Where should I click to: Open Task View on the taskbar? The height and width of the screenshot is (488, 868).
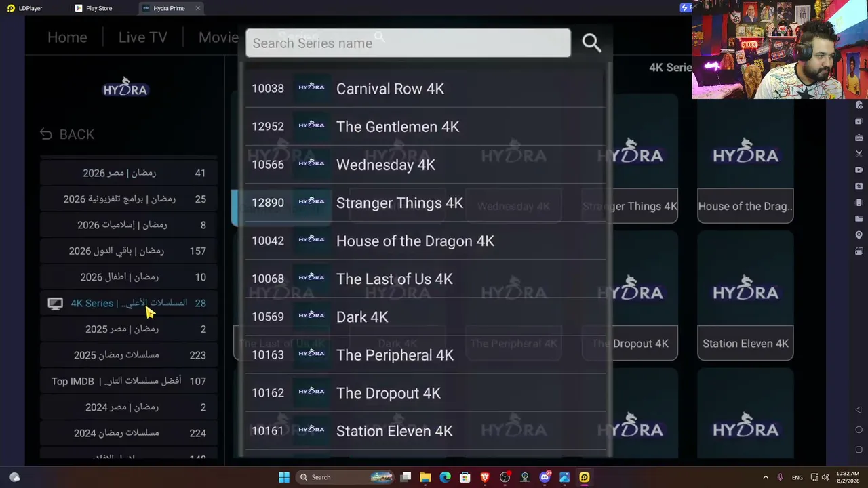coord(406,477)
